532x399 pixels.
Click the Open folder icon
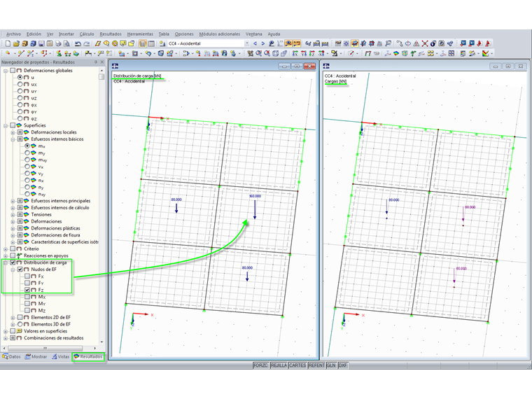16,43
